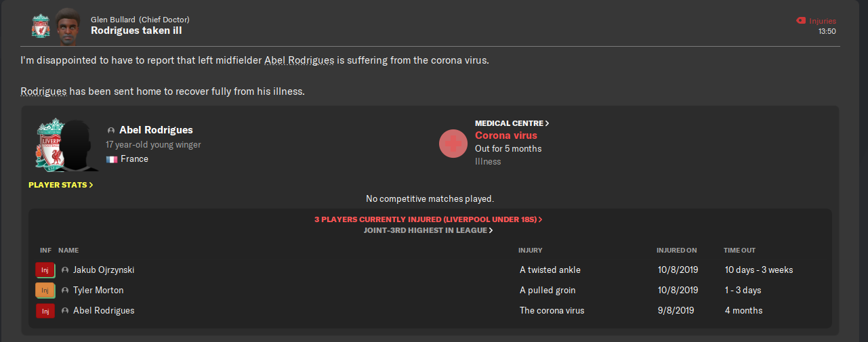This screenshot has height=342, width=868.
Task: Click the France flag icon
Action: [112, 159]
